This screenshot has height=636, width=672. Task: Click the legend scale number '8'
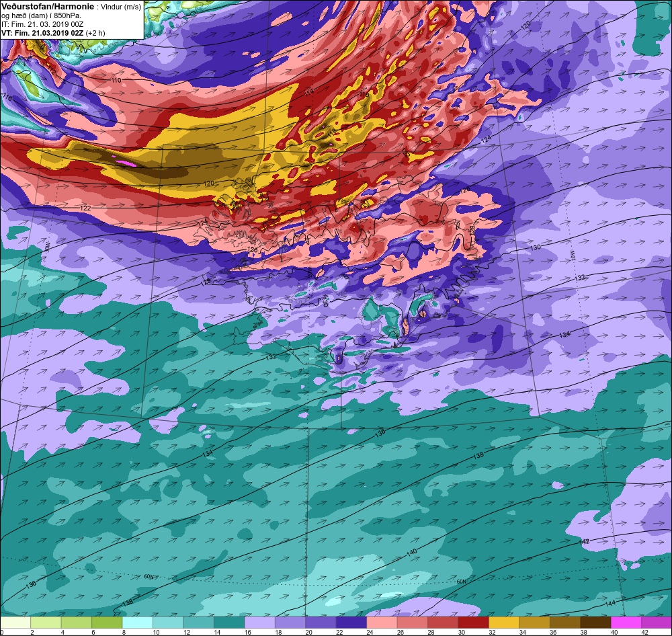click(x=122, y=632)
